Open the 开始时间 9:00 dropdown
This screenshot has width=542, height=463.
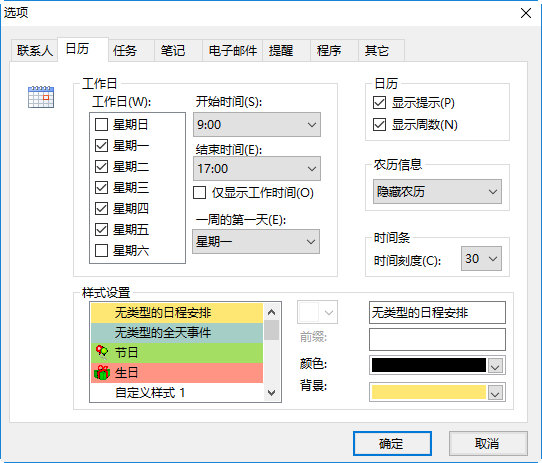tap(257, 124)
